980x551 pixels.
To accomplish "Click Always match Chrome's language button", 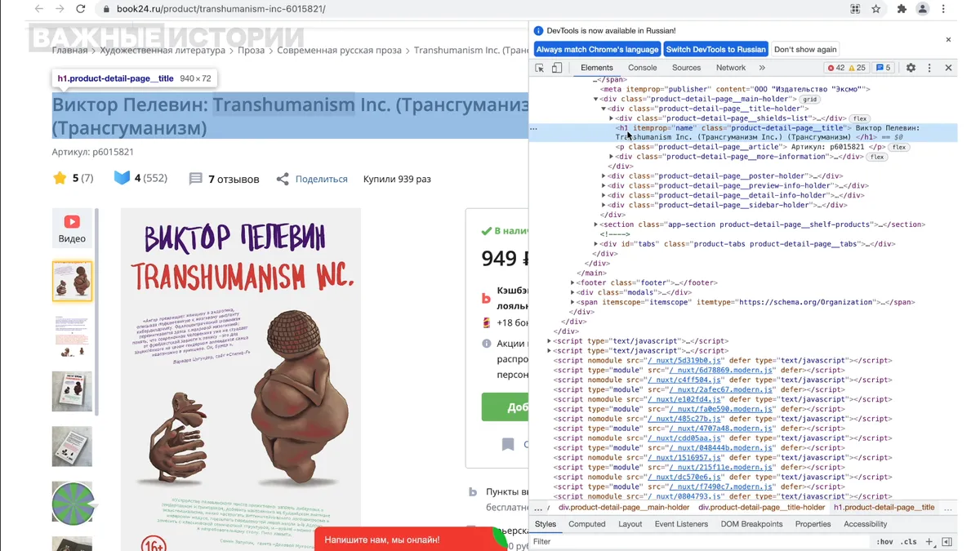I will coord(597,49).
